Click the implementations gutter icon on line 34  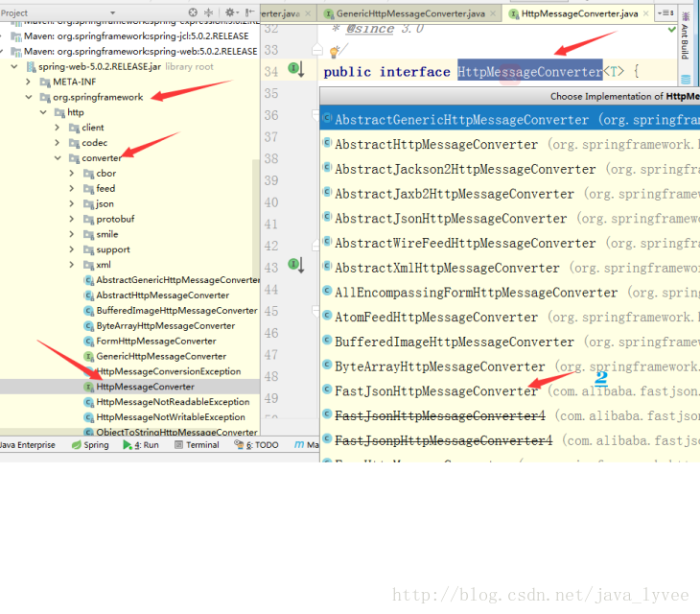point(296,69)
